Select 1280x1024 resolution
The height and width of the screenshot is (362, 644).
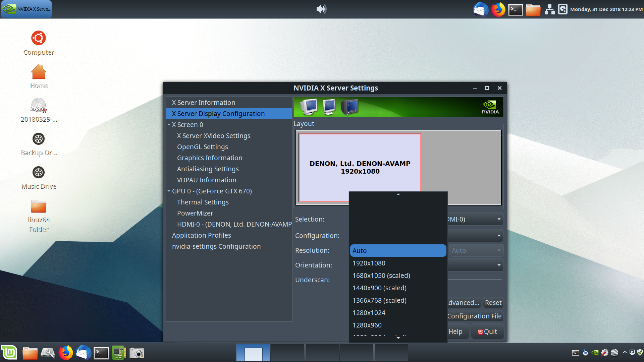pos(398,313)
